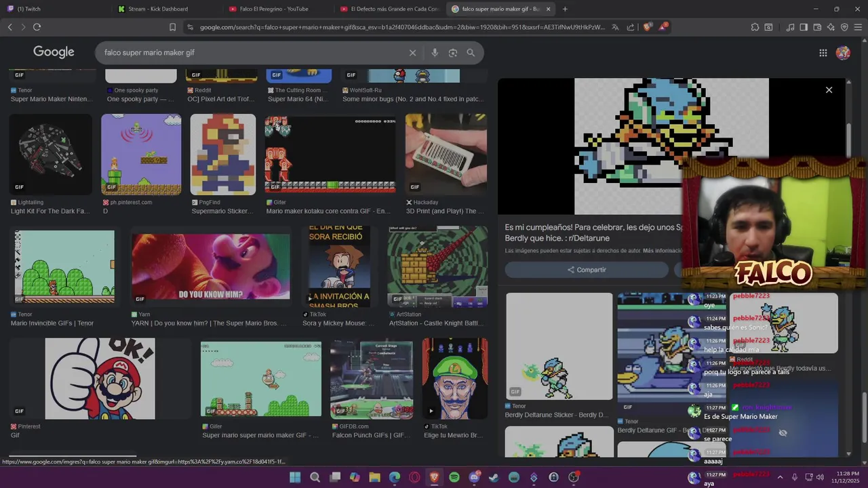The height and width of the screenshot is (488, 868).
Task: Start a voice search with the microphone
Action: tap(435, 53)
